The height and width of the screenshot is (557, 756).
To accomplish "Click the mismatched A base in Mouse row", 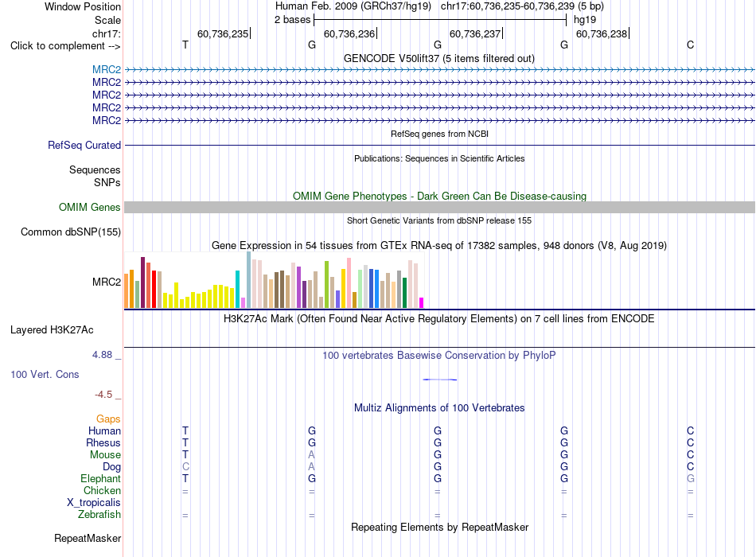I will coord(311,455).
